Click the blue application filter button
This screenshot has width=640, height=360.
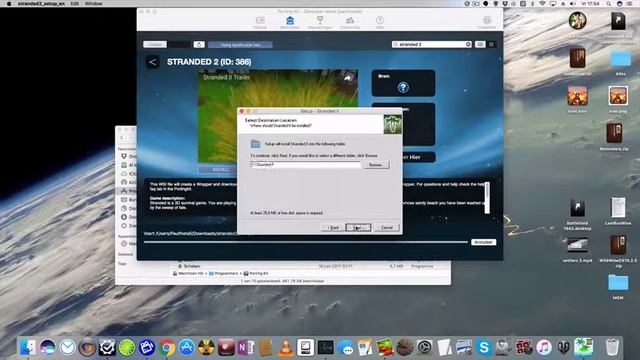point(240,44)
